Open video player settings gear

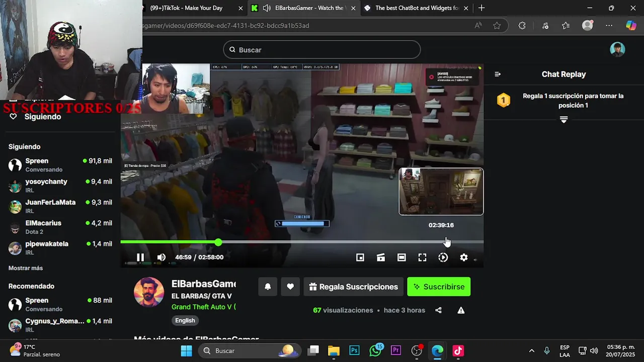464,257
